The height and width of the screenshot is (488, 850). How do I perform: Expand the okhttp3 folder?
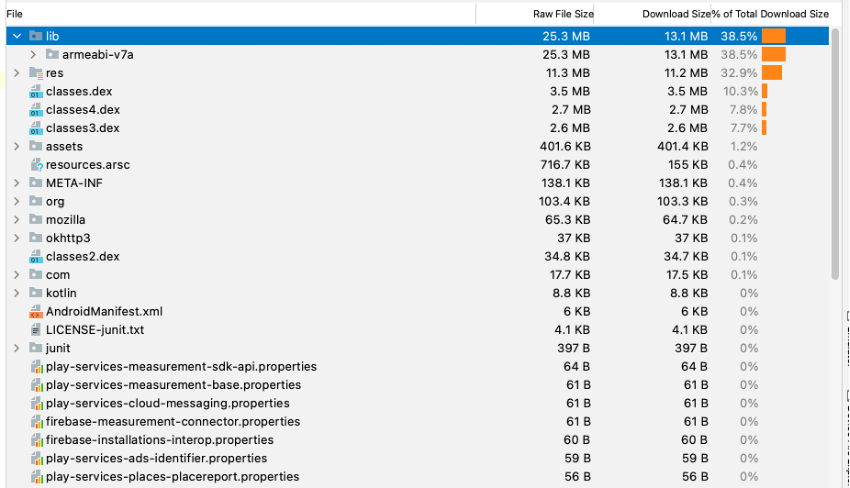(x=17, y=238)
